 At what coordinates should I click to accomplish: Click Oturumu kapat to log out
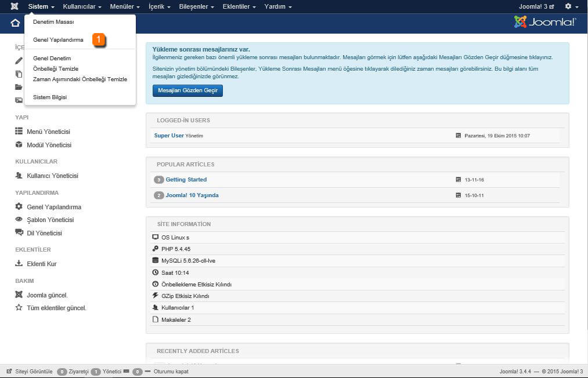click(x=171, y=372)
